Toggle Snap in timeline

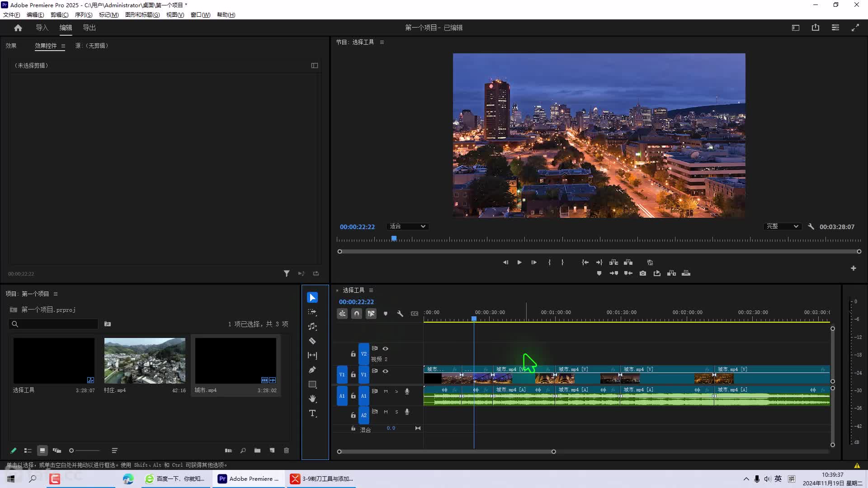click(x=357, y=314)
